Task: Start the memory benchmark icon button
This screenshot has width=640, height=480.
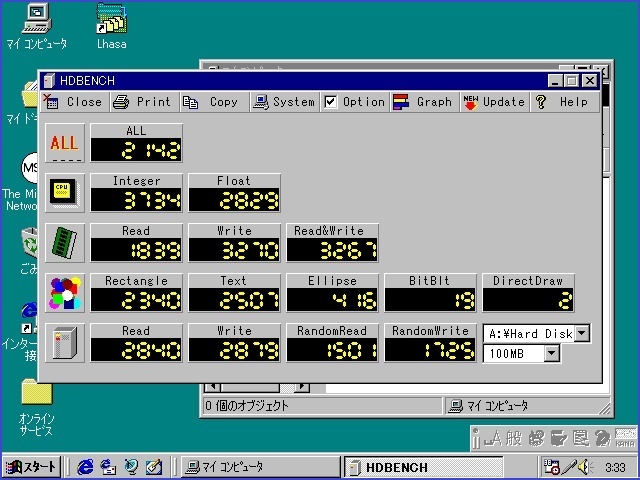Action: [65, 243]
